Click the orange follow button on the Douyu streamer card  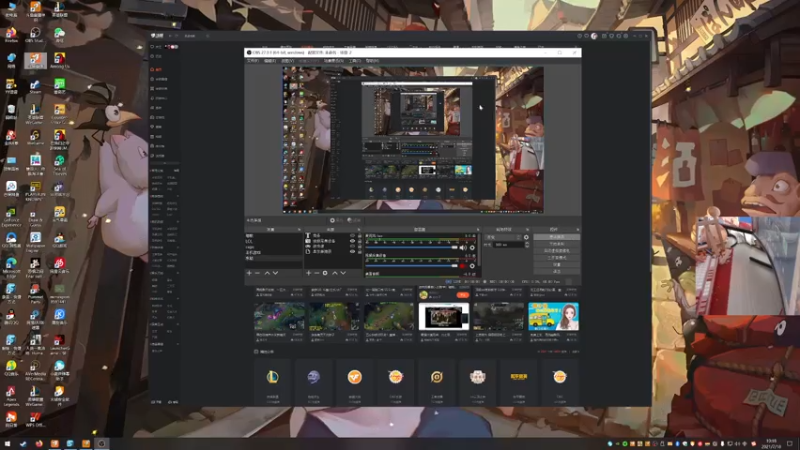462,295
